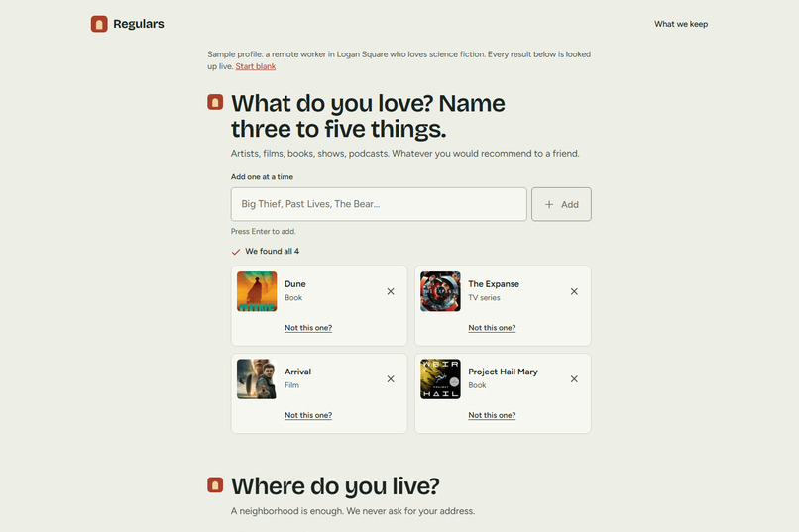Open the Arrival film poster thumbnail
Viewport: 799px width, 532px height.
[257, 378]
